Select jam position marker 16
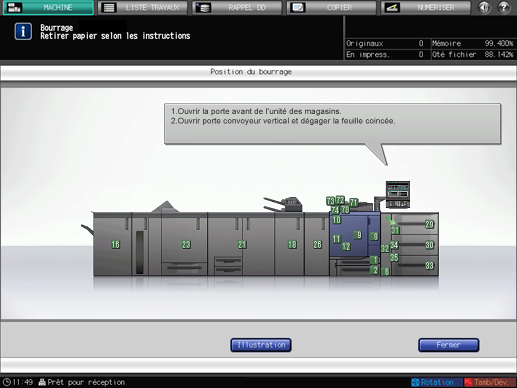The image size is (517, 388). click(x=115, y=244)
